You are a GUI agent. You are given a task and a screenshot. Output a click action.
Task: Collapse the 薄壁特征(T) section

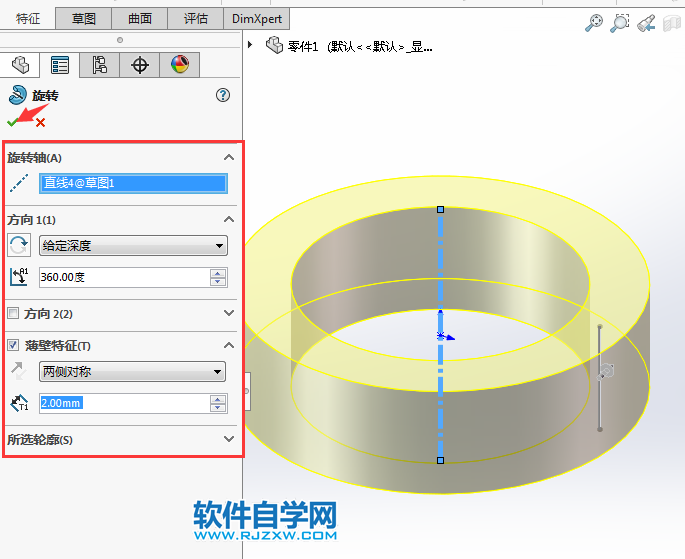pyautogui.click(x=229, y=345)
